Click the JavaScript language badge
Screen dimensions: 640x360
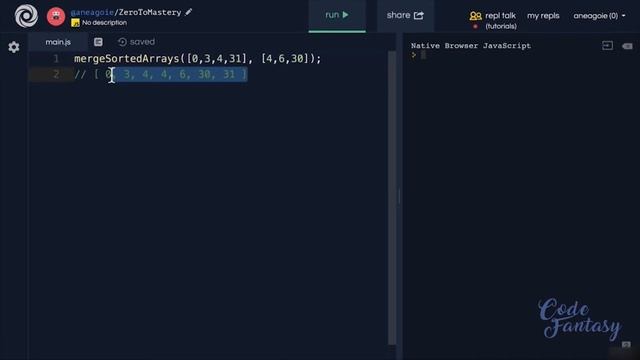[75, 23]
